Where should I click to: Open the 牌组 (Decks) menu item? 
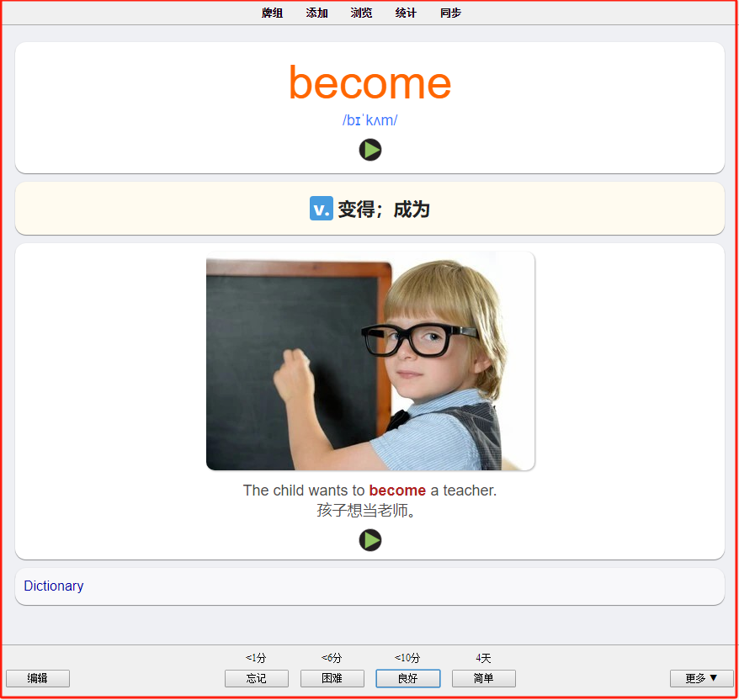272,13
